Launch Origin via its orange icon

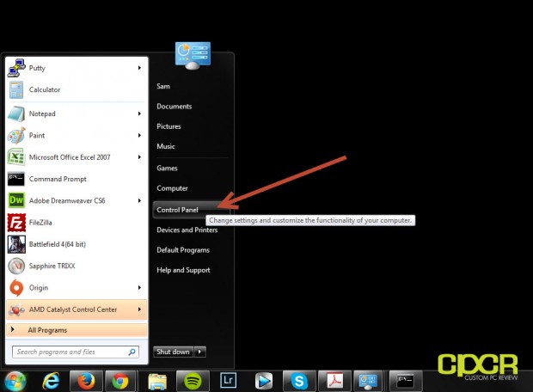pos(16,288)
